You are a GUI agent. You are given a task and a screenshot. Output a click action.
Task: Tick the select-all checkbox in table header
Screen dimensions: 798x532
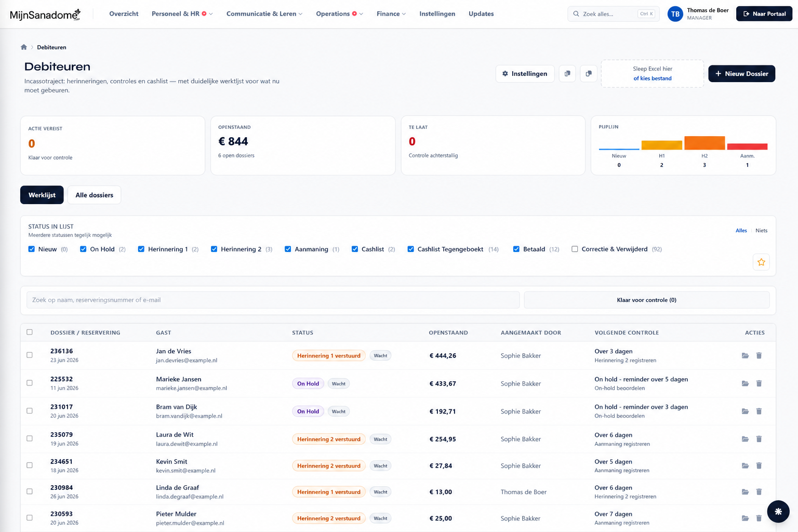(x=30, y=332)
